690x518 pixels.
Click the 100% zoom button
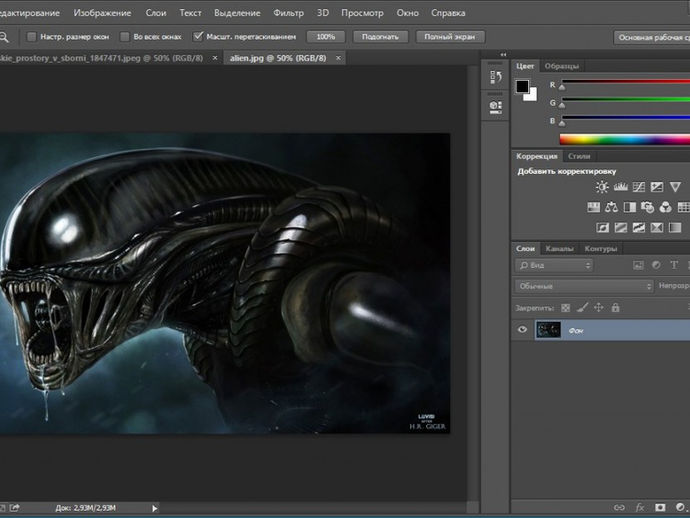tap(326, 37)
